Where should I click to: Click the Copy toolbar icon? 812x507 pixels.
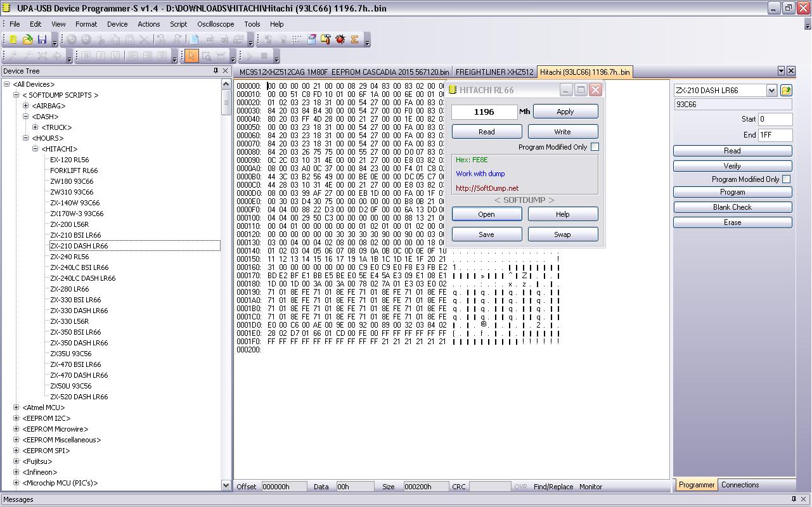pos(115,39)
